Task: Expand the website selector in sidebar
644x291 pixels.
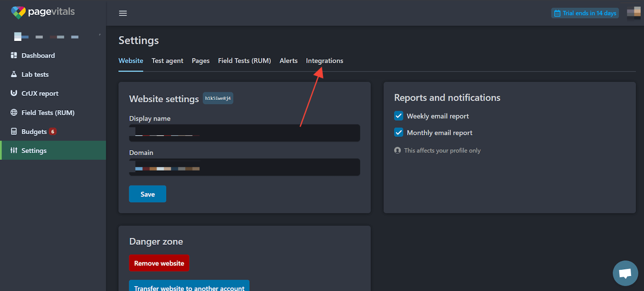Action: (56, 37)
